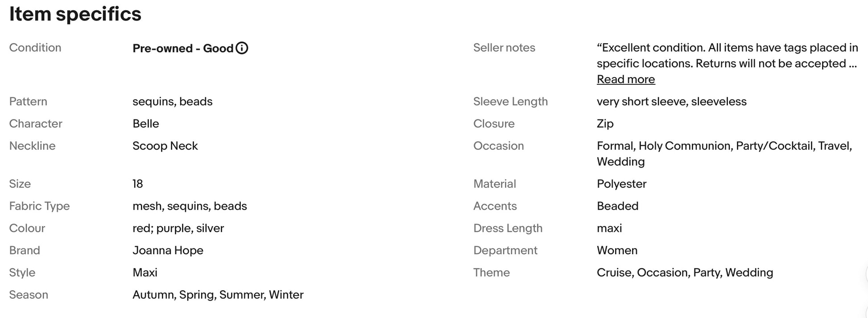The height and width of the screenshot is (318, 868).
Task: Click the Cruise, Occasion, Party, Wedding theme value
Action: (685, 273)
